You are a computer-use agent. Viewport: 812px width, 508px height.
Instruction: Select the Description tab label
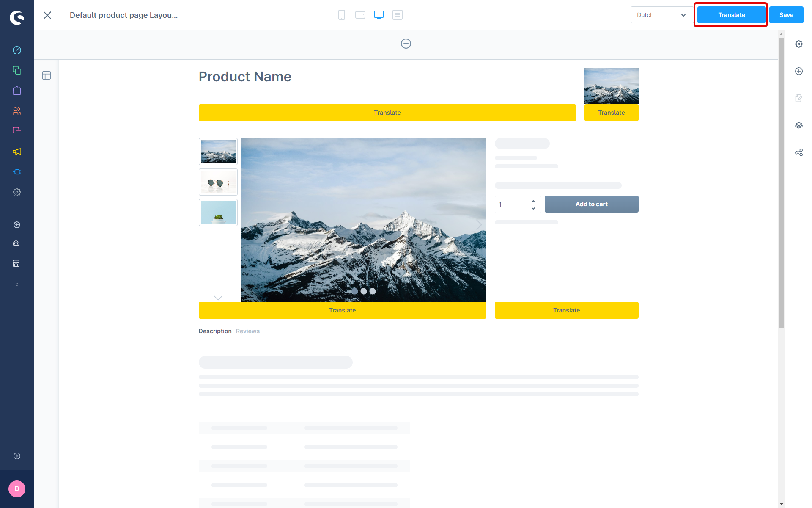point(216,331)
